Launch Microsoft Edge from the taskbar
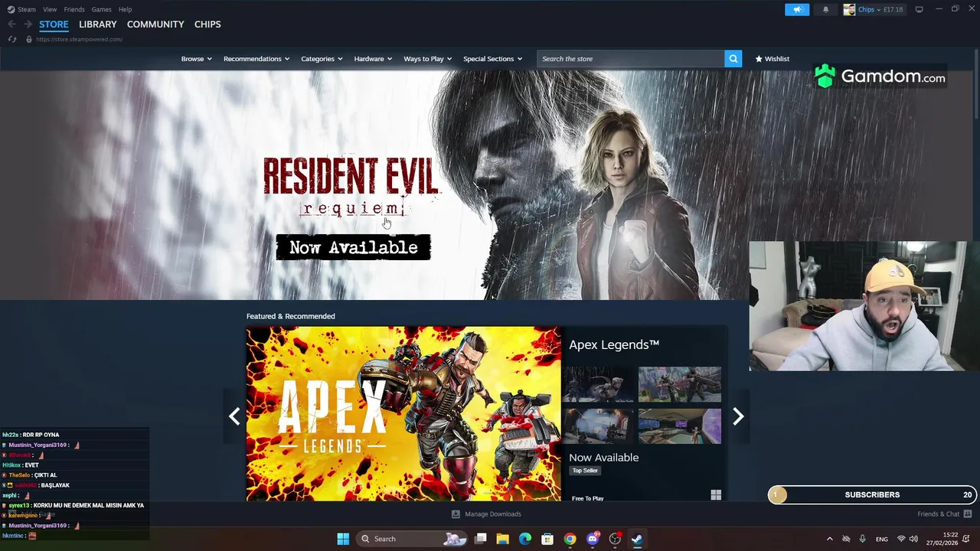The height and width of the screenshot is (551, 980). (x=525, y=539)
